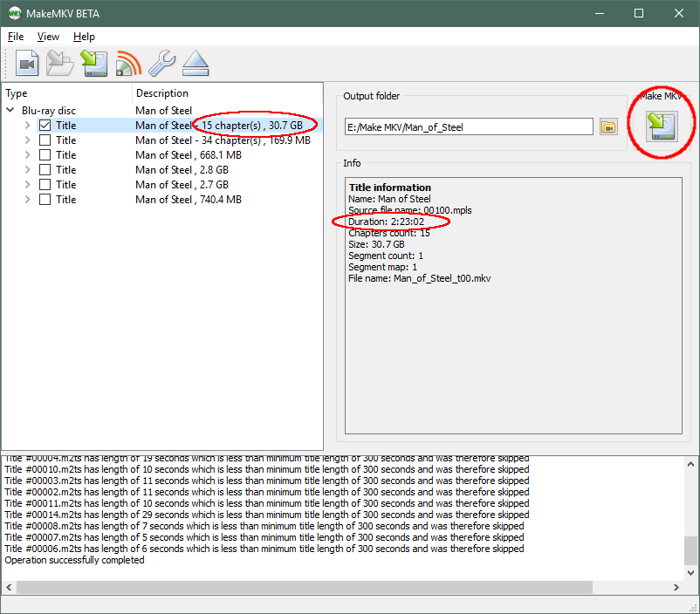Check the 2.8 GB title
Image resolution: width=700 pixels, height=614 pixels.
pyautogui.click(x=45, y=169)
